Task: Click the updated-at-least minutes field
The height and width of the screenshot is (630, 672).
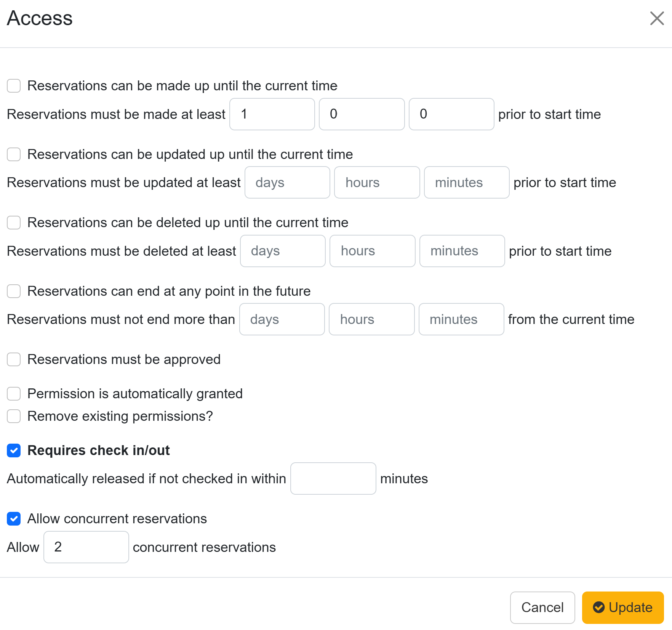Action: (467, 183)
